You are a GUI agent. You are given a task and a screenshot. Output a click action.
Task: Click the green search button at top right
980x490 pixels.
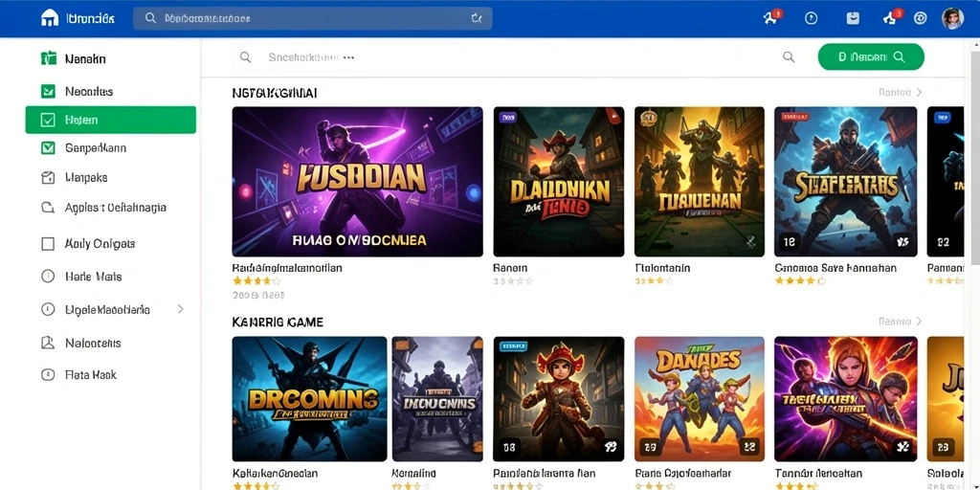pos(871,56)
